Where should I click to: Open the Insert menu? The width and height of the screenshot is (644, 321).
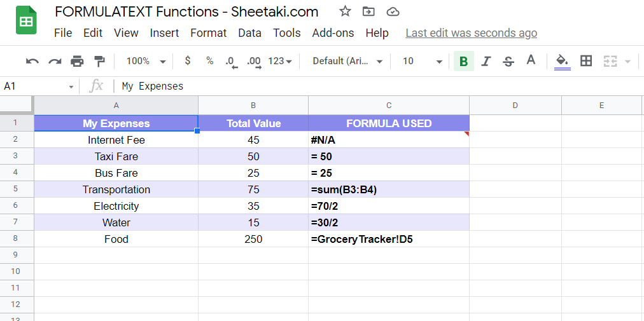point(164,33)
